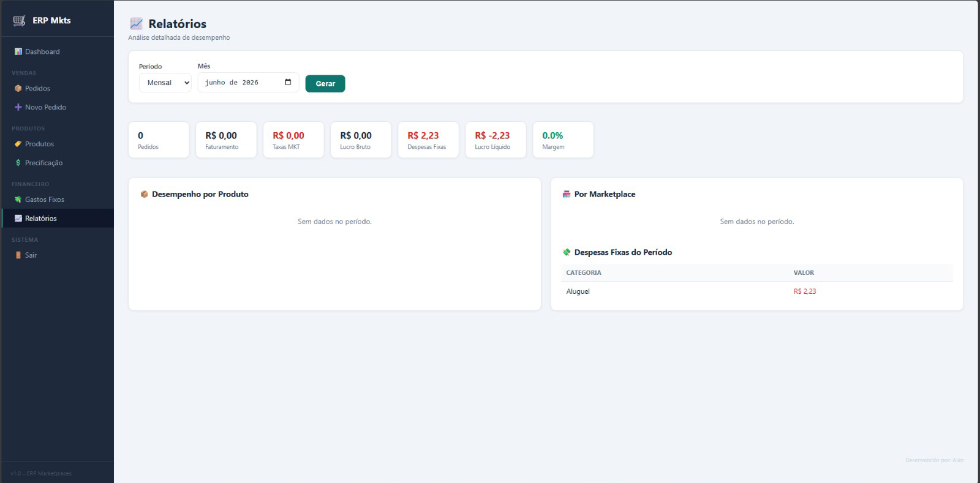Click the Relatórios page heading

point(177,24)
